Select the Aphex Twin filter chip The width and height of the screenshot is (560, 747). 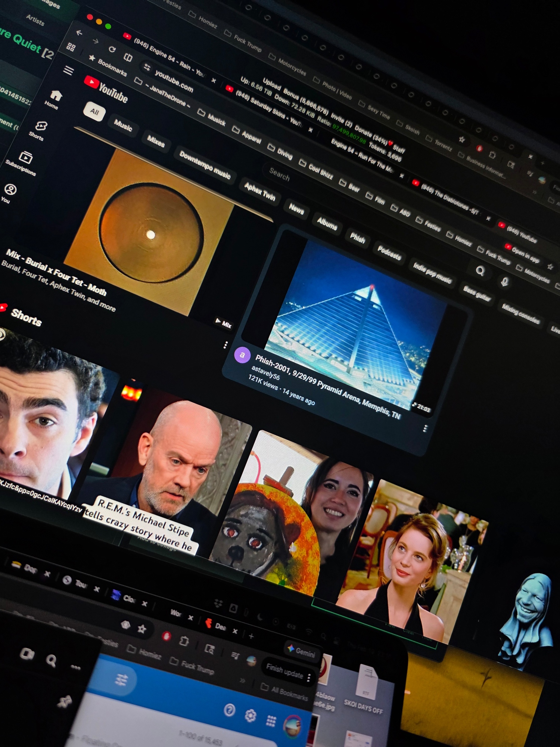pyautogui.click(x=259, y=192)
